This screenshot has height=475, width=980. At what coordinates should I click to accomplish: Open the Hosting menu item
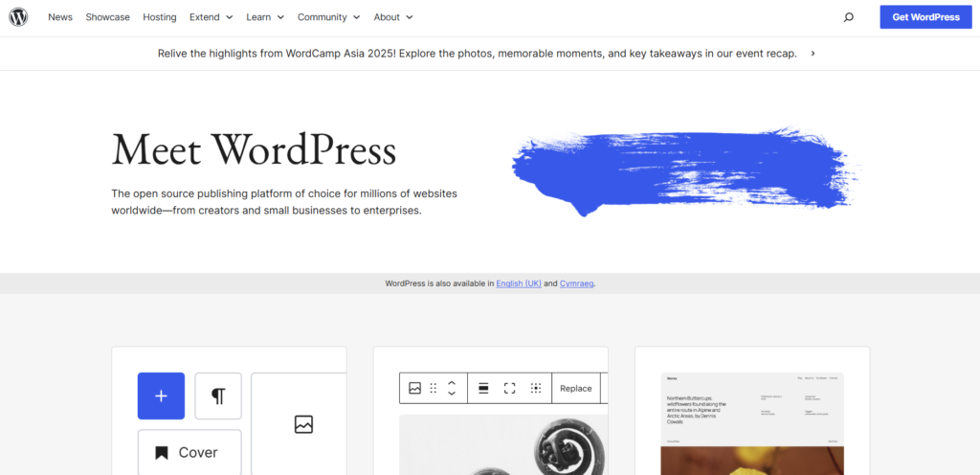(160, 17)
